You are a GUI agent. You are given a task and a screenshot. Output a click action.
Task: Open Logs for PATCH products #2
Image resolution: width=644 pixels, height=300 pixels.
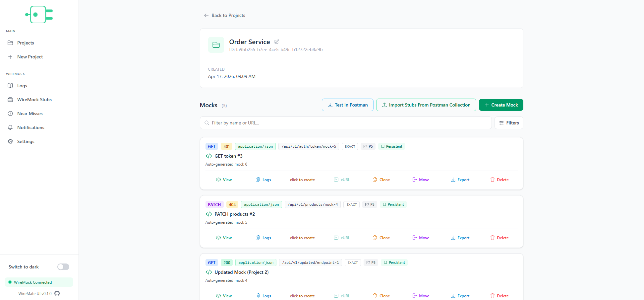263,238
